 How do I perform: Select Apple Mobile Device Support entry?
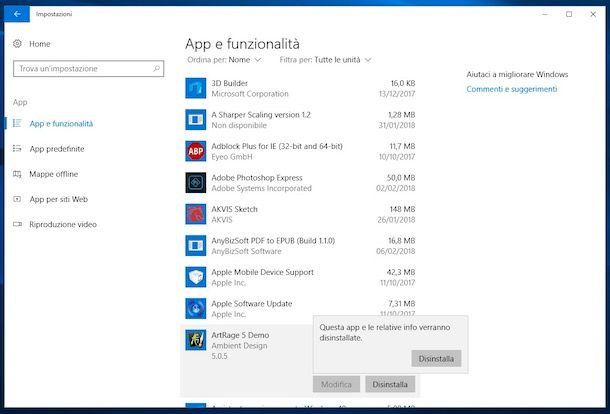click(x=300, y=277)
